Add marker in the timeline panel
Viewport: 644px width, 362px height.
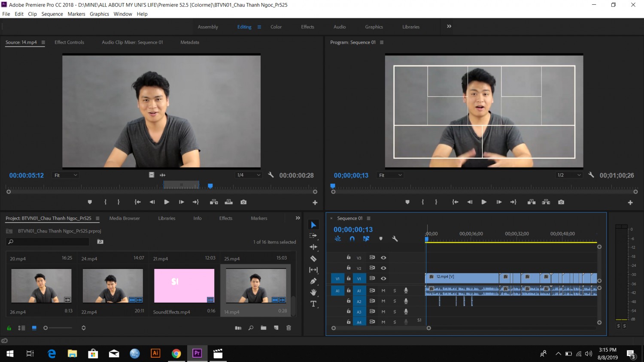tap(381, 238)
